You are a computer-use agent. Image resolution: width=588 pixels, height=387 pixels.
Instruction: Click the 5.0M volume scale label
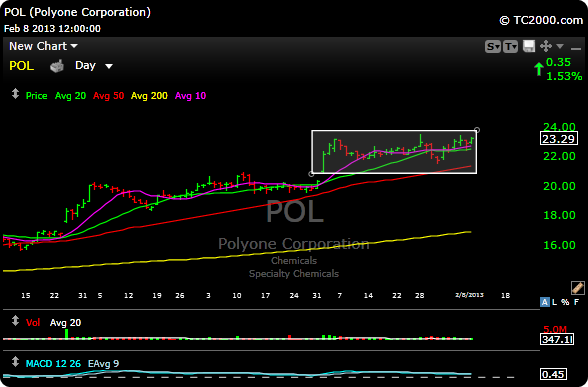tap(555, 330)
